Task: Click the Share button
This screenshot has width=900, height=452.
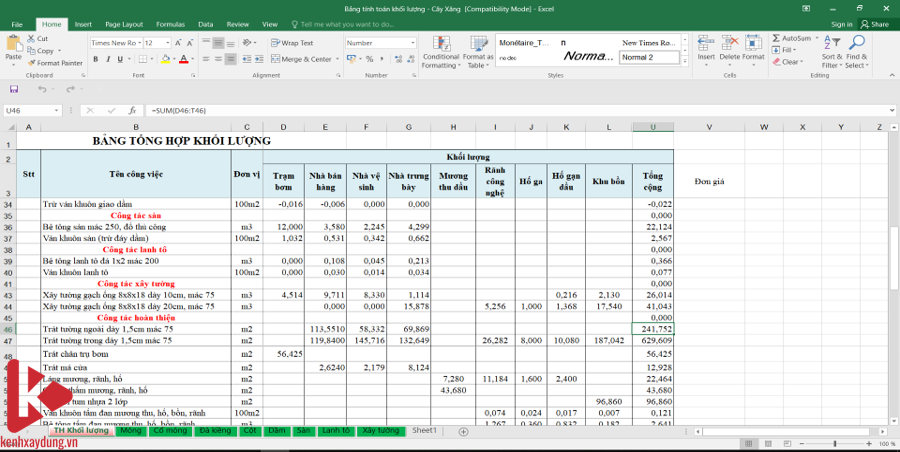Action: tap(875, 23)
